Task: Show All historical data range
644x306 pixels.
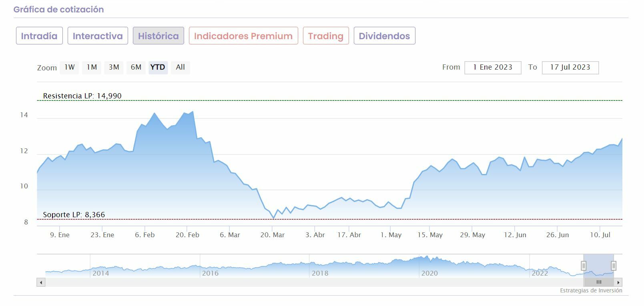Action: (181, 68)
